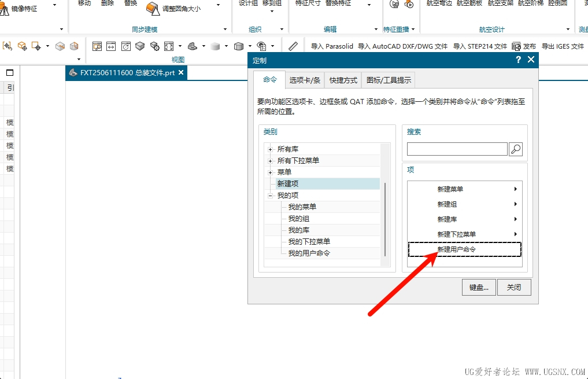This screenshot has height=379, width=588.
Task: Click the trimetric view orientation icon
Action: coord(193,46)
